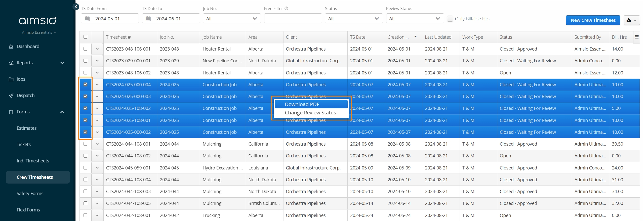Click the Forms clipboard icon

pyautogui.click(x=11, y=112)
